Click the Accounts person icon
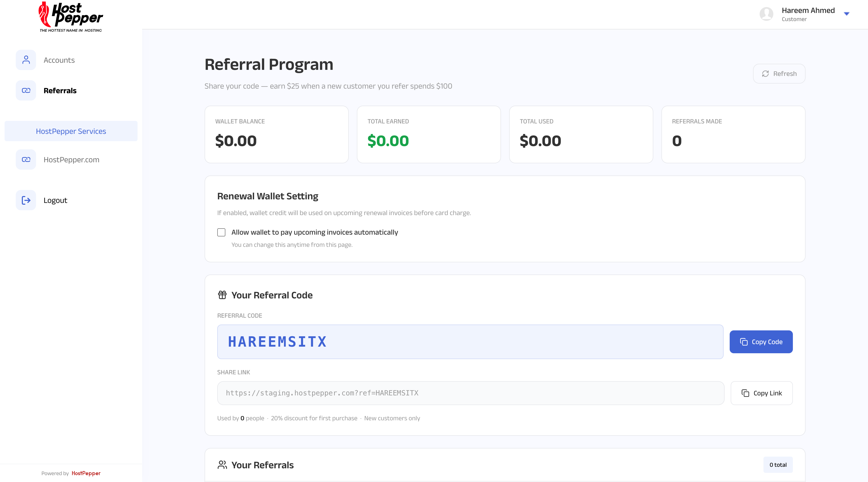 (26, 60)
